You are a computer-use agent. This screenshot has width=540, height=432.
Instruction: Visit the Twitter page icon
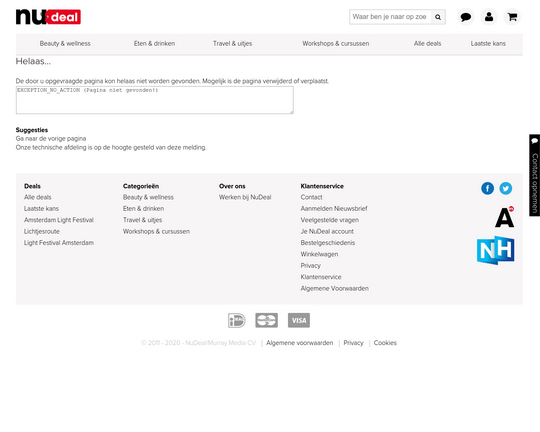click(506, 188)
